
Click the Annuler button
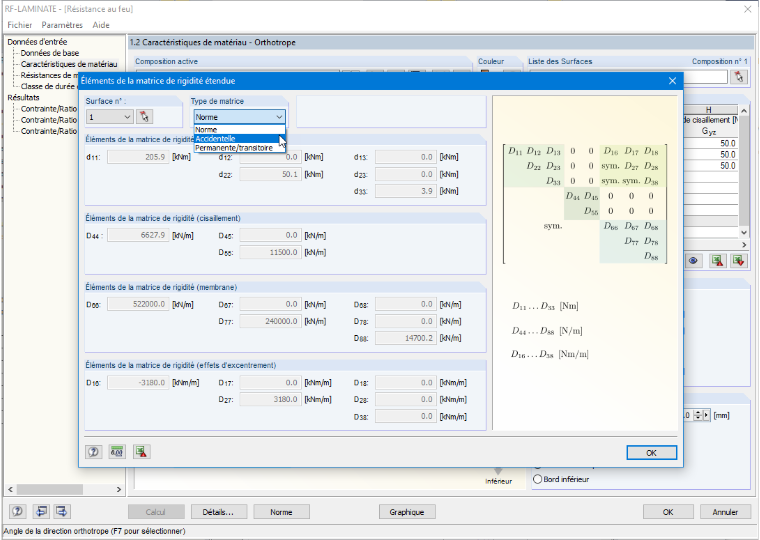click(725, 512)
